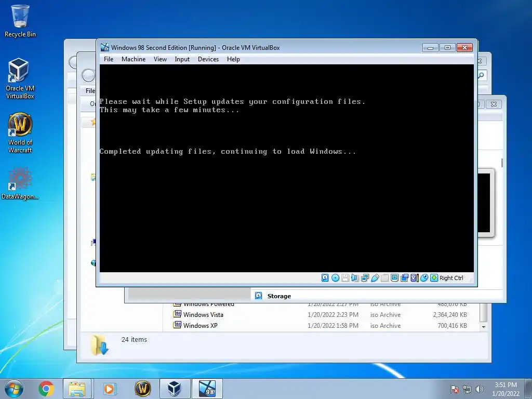Click the recording indicator in VM status bar

(404, 278)
